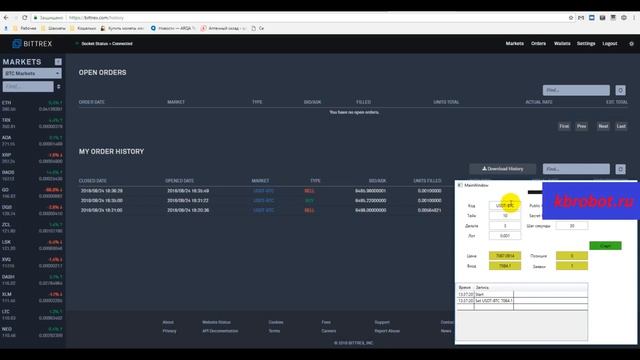The width and height of the screenshot is (640, 360).
Task: Click the field with value 0.001 in MainWindow
Action: 505,236
